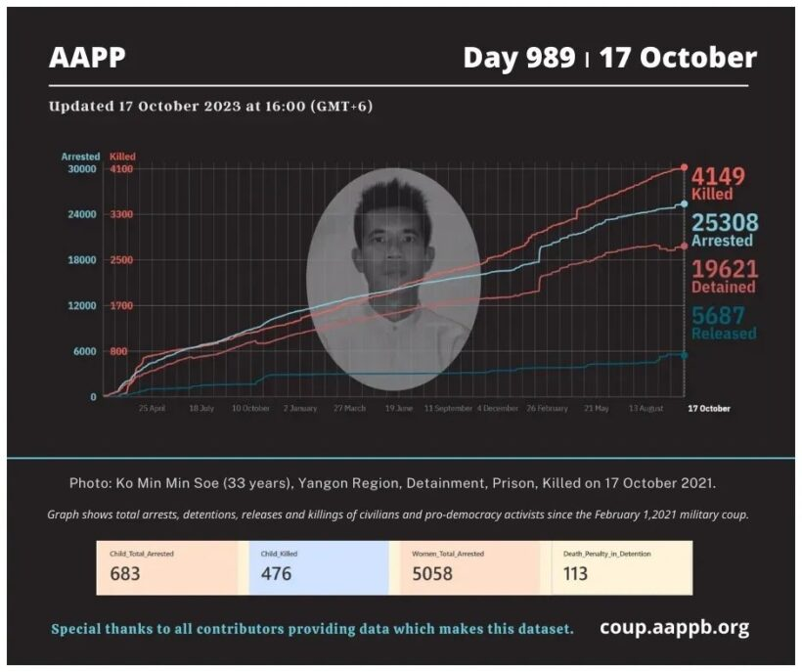Click the Arrested axis title label
Screen dimensions: 802x672
click(x=80, y=157)
